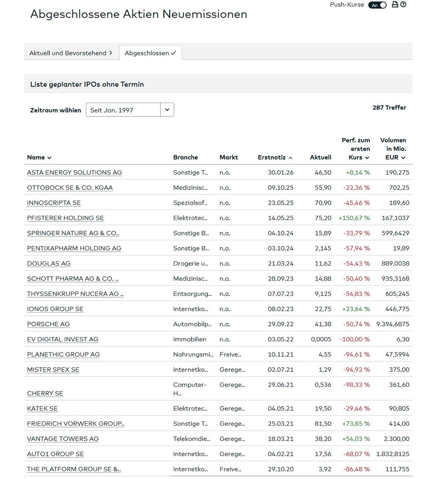Viewport: 448px width, 479px height.
Task: Open AUTO1 GROUP SE link
Action: pos(55,454)
